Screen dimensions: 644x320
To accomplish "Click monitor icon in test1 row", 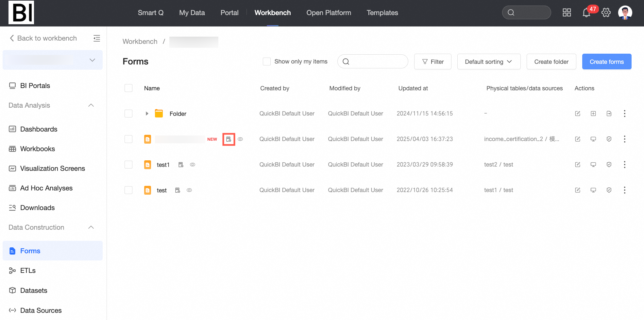I will pos(593,165).
